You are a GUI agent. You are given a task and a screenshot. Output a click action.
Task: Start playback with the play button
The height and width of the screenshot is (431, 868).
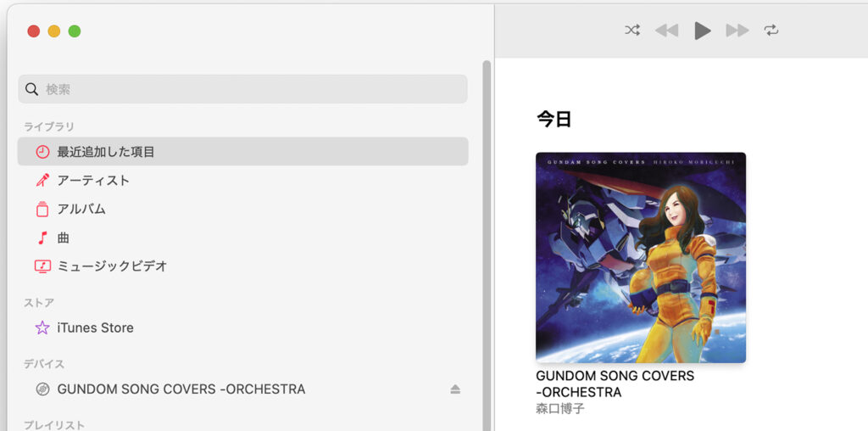[x=703, y=31]
